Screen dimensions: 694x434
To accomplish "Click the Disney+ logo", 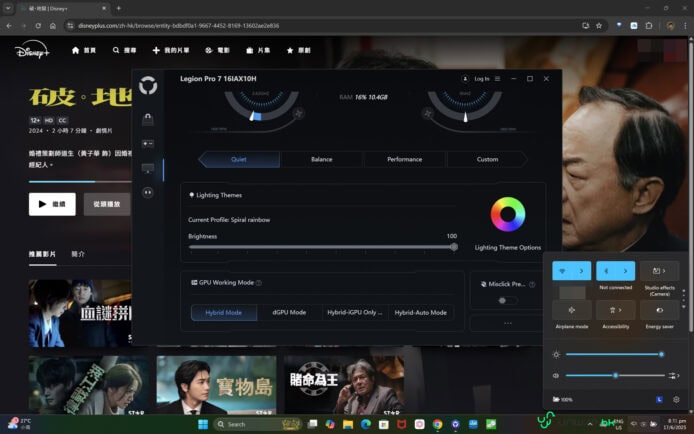I will pos(32,50).
